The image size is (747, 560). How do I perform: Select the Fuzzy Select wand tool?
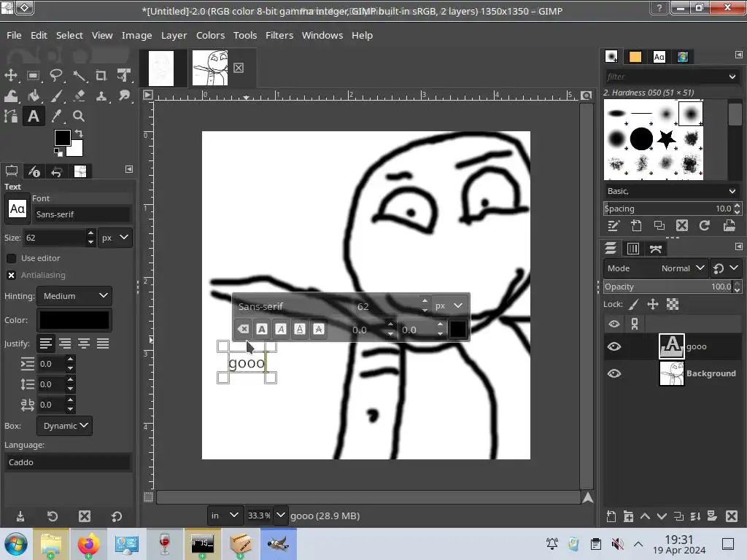[x=79, y=75]
